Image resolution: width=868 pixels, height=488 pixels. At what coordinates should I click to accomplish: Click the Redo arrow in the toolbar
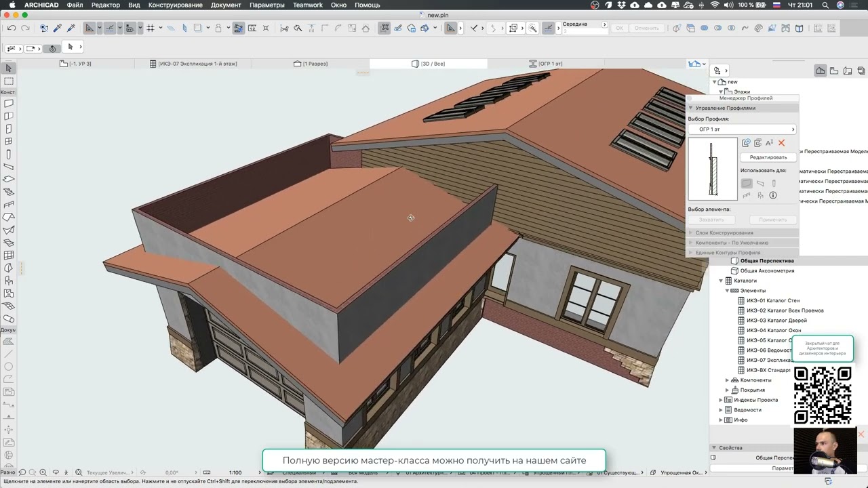click(x=25, y=28)
